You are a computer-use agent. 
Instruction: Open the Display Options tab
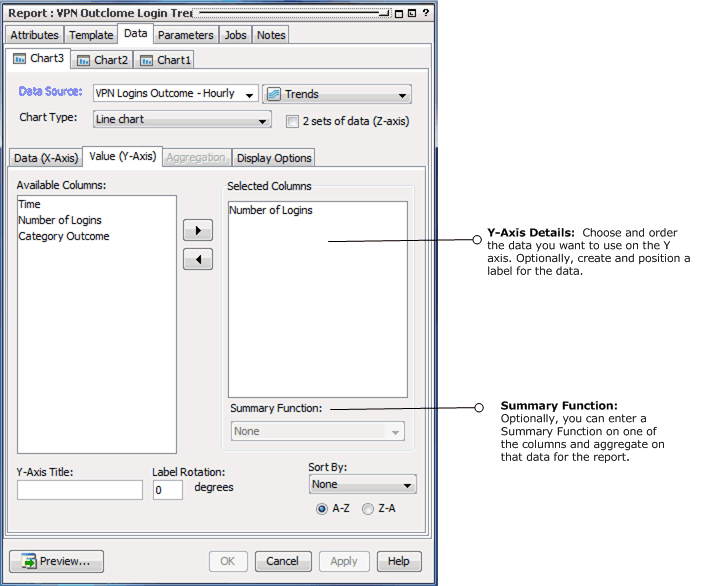pyautogui.click(x=274, y=158)
